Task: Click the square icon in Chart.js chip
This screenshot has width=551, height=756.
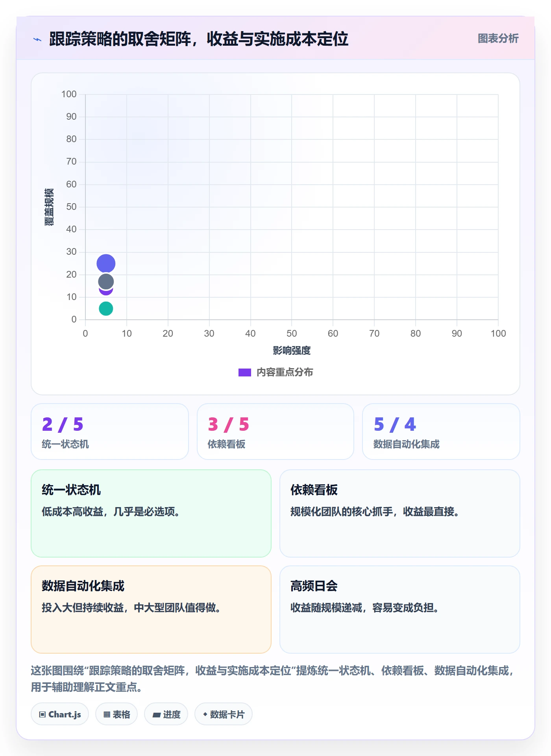Action: (43, 714)
